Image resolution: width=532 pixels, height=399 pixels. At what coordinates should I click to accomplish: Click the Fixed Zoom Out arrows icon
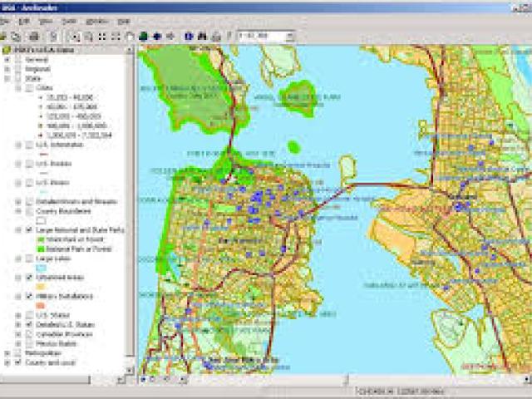(x=116, y=36)
